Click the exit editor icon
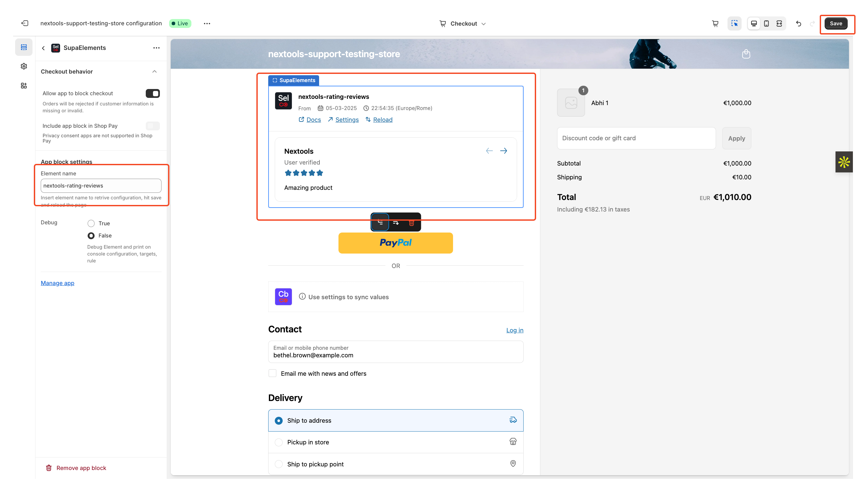868x492 pixels. pos(25,23)
